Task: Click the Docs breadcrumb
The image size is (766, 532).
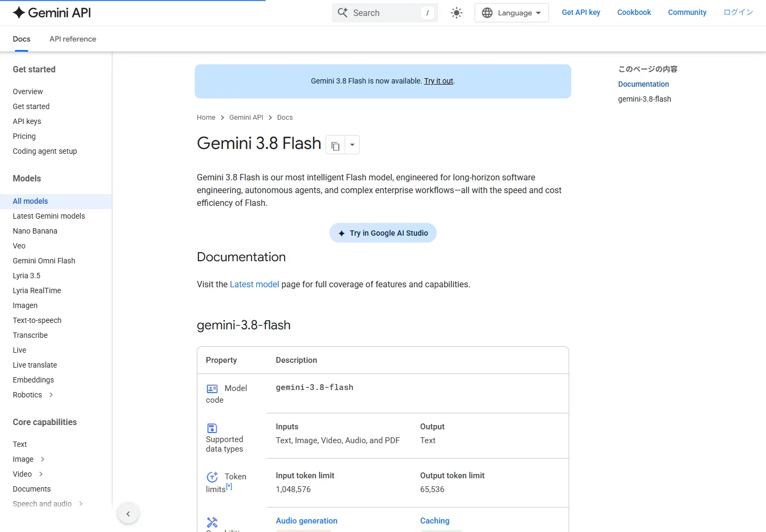Action: (285, 118)
